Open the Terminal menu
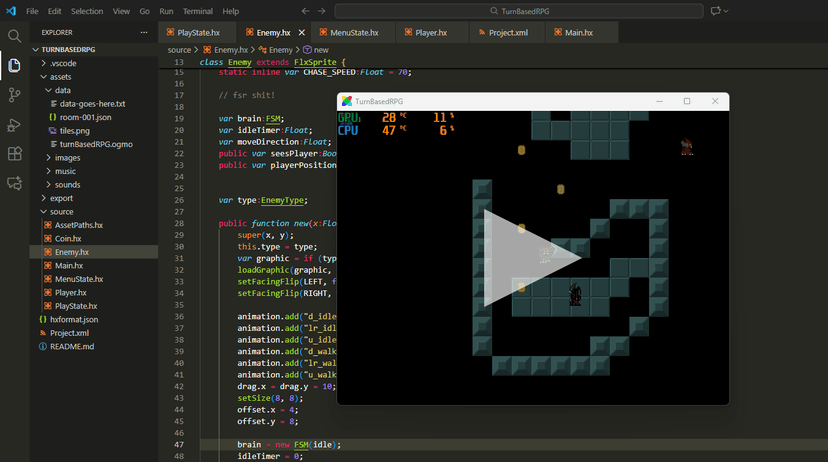The width and height of the screenshot is (828, 462). (197, 11)
